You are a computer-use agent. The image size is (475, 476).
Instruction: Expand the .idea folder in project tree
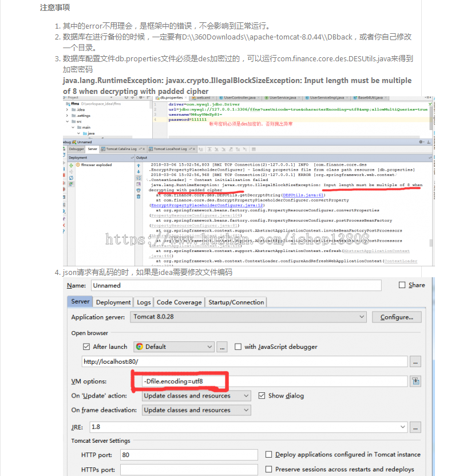(x=67, y=109)
